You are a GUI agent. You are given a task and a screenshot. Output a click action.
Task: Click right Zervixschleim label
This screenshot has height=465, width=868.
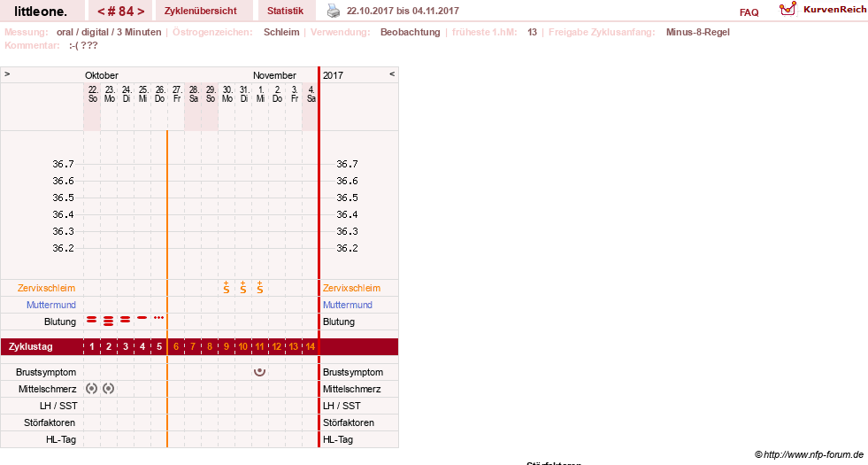[351, 288]
